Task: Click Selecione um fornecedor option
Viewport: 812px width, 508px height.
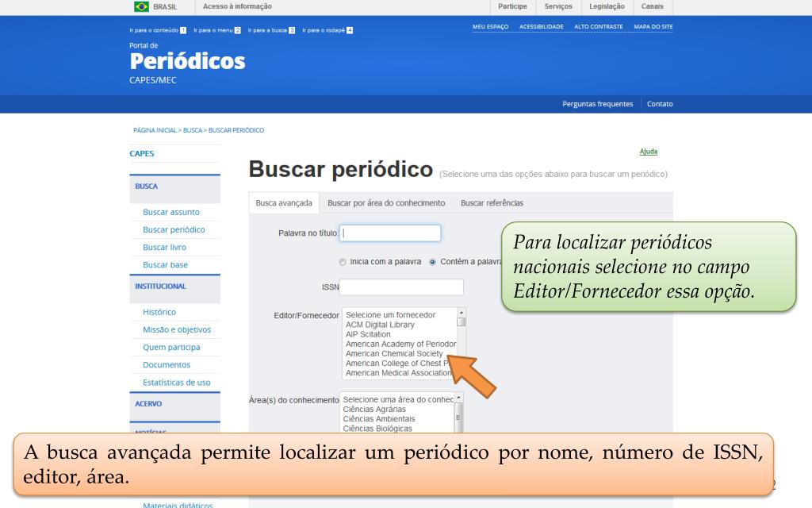Action: pyautogui.click(x=390, y=314)
